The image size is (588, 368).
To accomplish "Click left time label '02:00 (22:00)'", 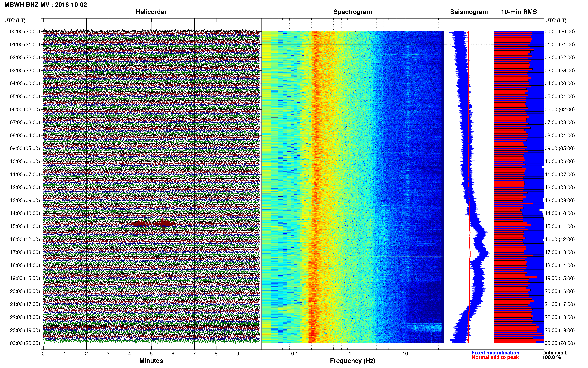I will [25, 57].
